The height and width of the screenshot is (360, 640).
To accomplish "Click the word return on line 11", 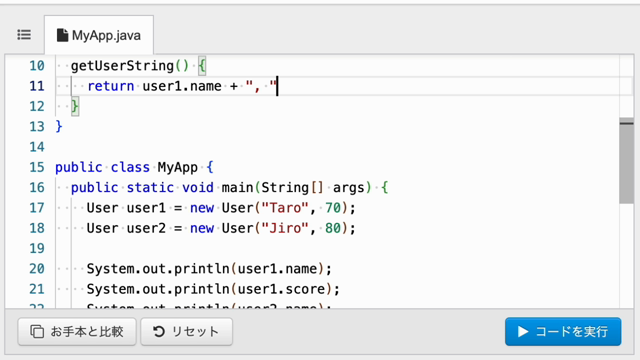I will click(x=111, y=86).
